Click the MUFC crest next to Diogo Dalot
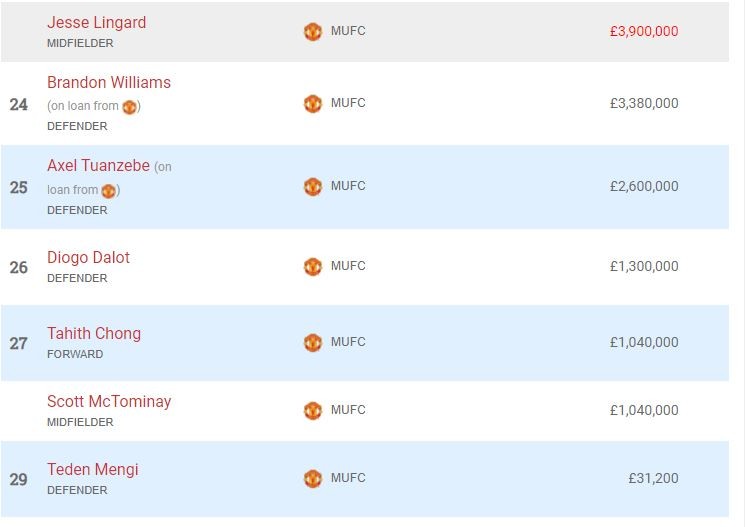This screenshot has width=745, height=527. tap(313, 267)
